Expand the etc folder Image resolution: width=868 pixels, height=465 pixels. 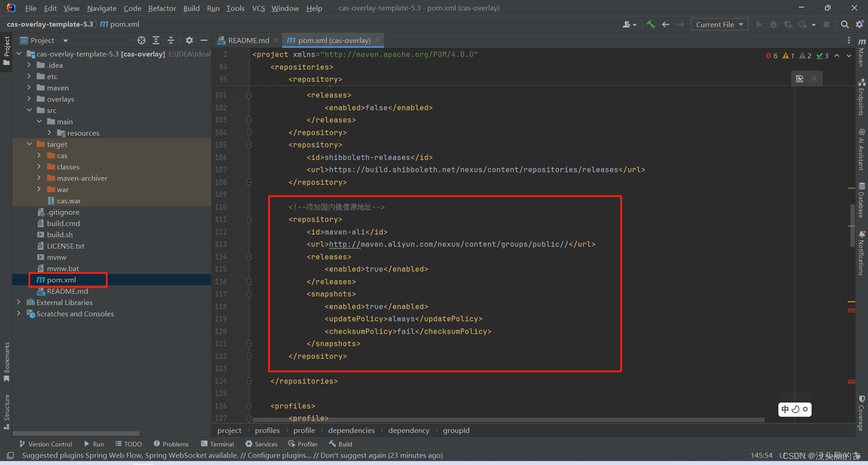click(x=29, y=76)
